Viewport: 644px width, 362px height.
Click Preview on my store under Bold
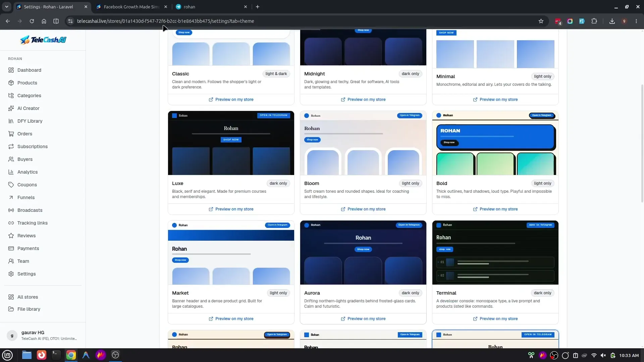pos(495,209)
